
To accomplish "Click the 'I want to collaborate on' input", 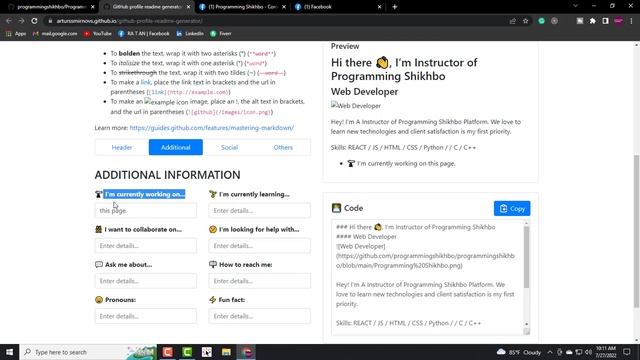I will pos(146,246).
